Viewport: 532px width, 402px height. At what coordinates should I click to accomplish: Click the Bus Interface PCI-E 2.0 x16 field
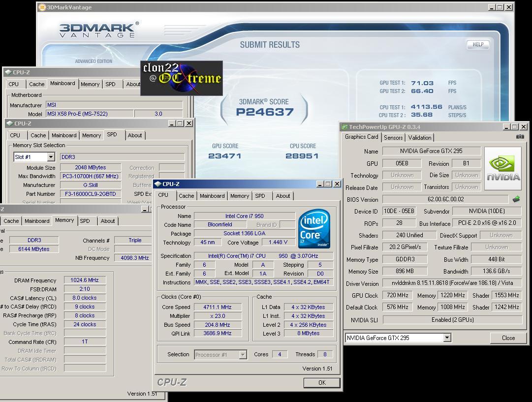tap(487, 223)
